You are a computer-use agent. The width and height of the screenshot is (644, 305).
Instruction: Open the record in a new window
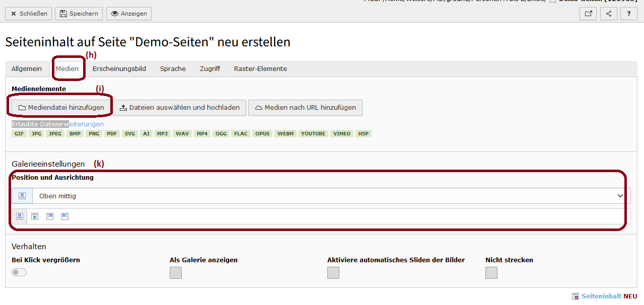pos(588,14)
